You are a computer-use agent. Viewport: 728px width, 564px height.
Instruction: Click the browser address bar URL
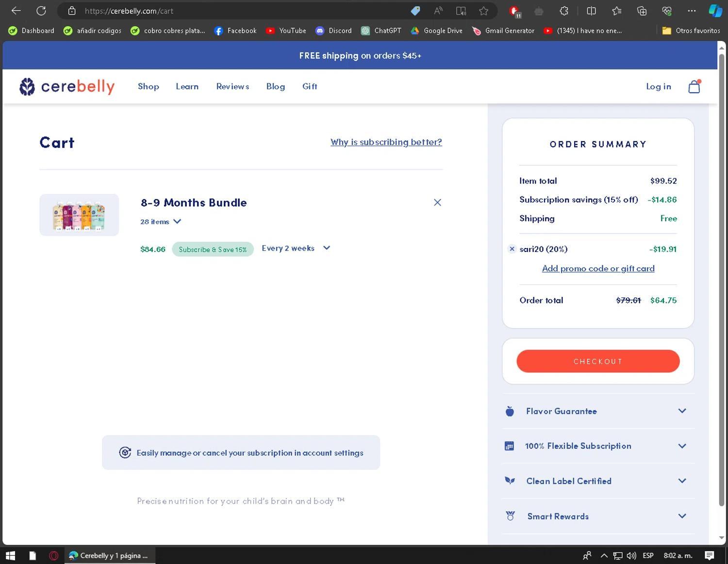pyautogui.click(x=129, y=11)
